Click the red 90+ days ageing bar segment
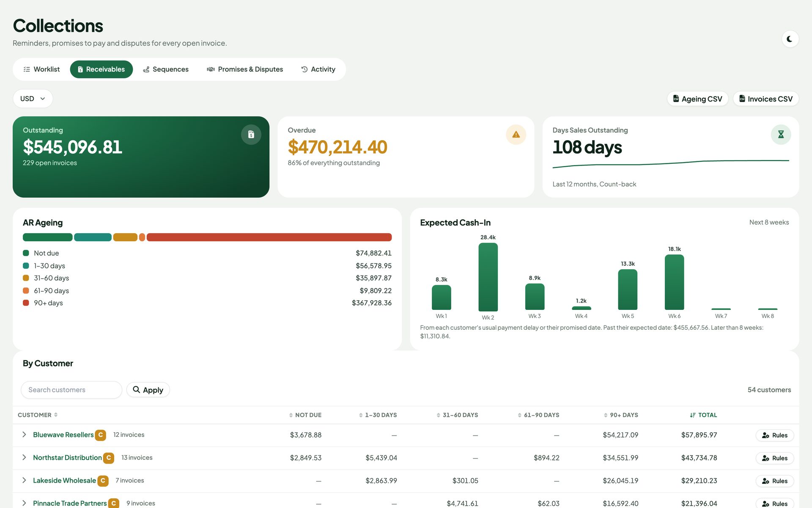The height and width of the screenshot is (508, 812). 269,237
